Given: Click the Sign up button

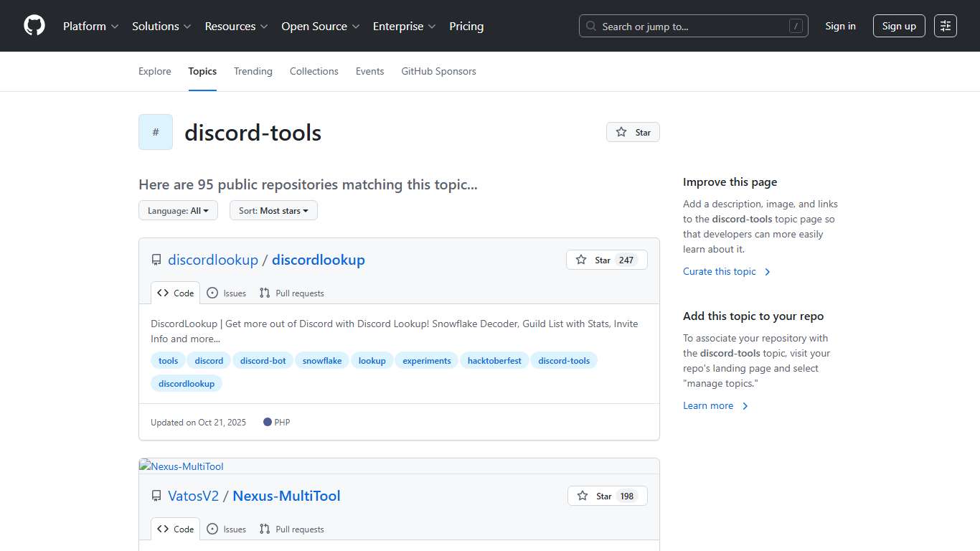Looking at the screenshot, I should [x=899, y=25].
